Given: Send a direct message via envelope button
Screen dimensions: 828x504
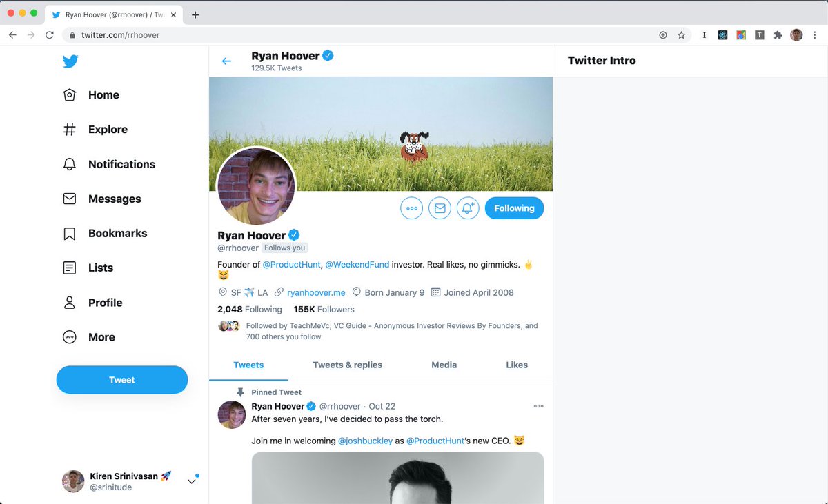Looking at the screenshot, I should pos(440,208).
